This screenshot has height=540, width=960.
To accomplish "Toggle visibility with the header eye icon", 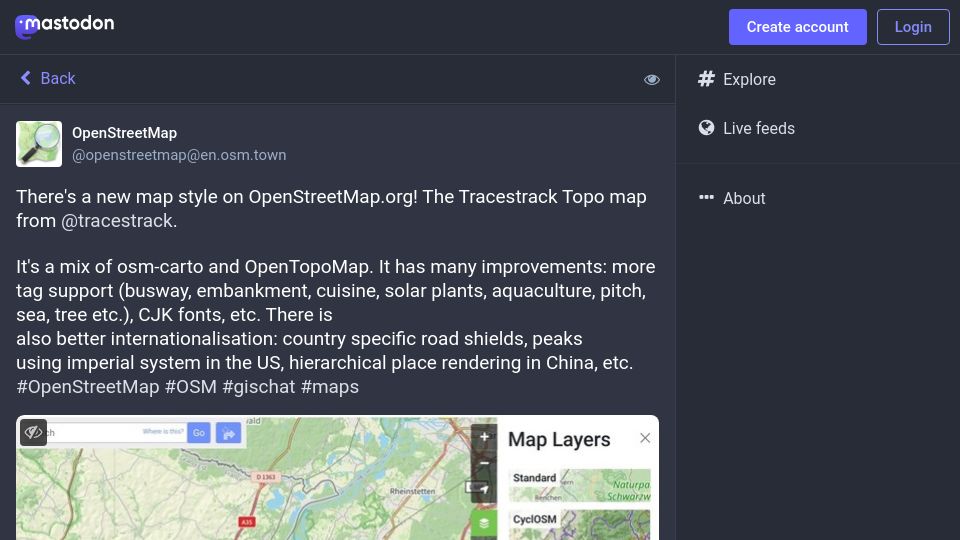I will (651, 80).
